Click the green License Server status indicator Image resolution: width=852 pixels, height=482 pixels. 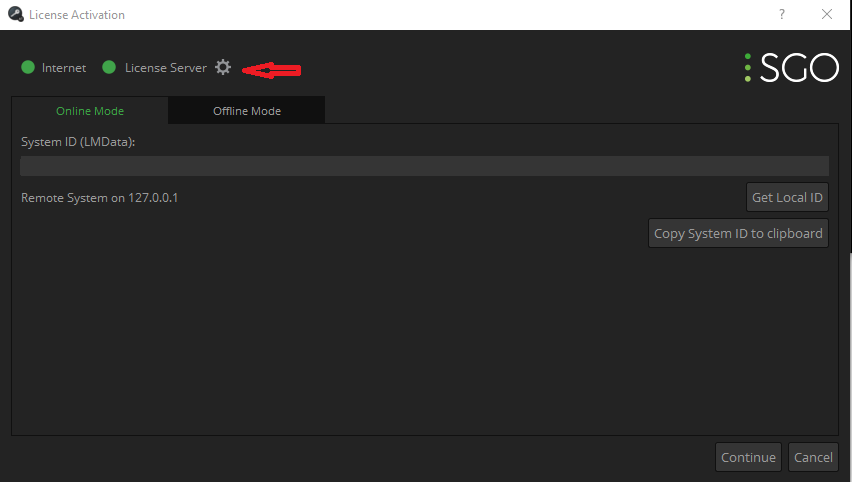(x=109, y=67)
